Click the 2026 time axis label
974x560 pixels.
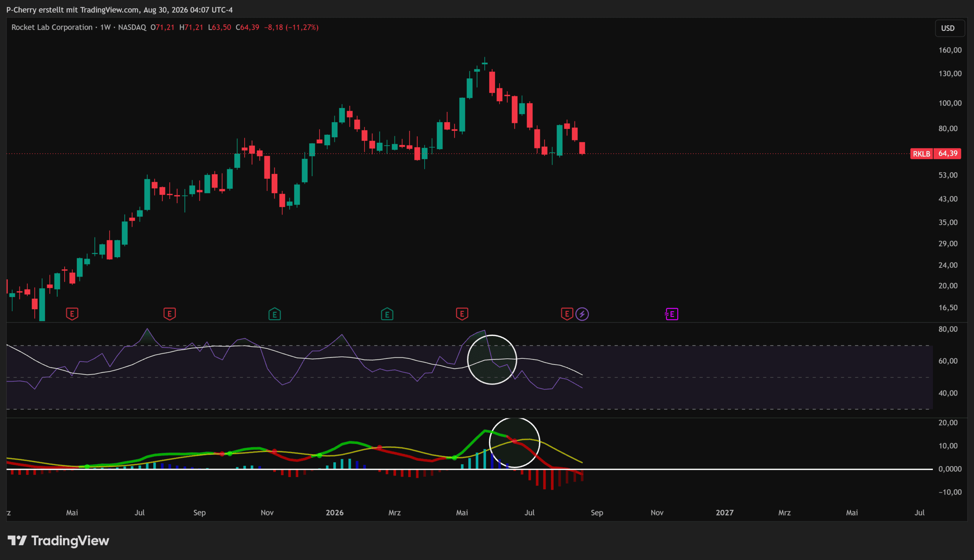pos(334,513)
